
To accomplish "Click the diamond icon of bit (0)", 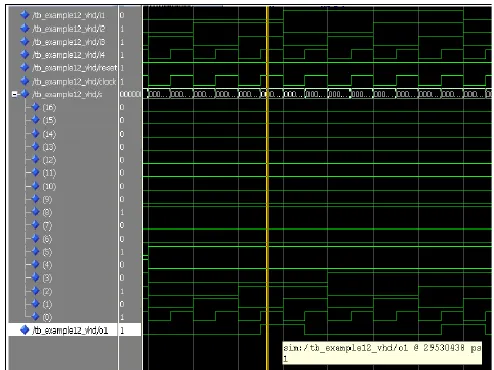I will coord(36,316).
